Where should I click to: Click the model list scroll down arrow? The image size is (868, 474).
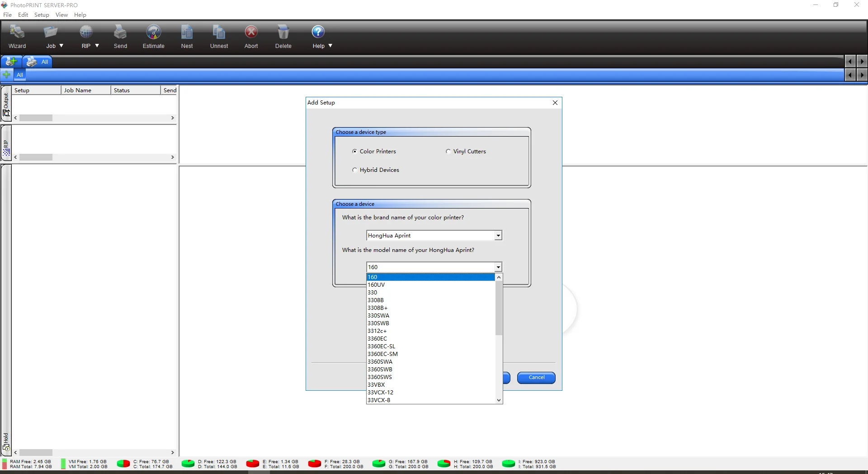[499, 400]
